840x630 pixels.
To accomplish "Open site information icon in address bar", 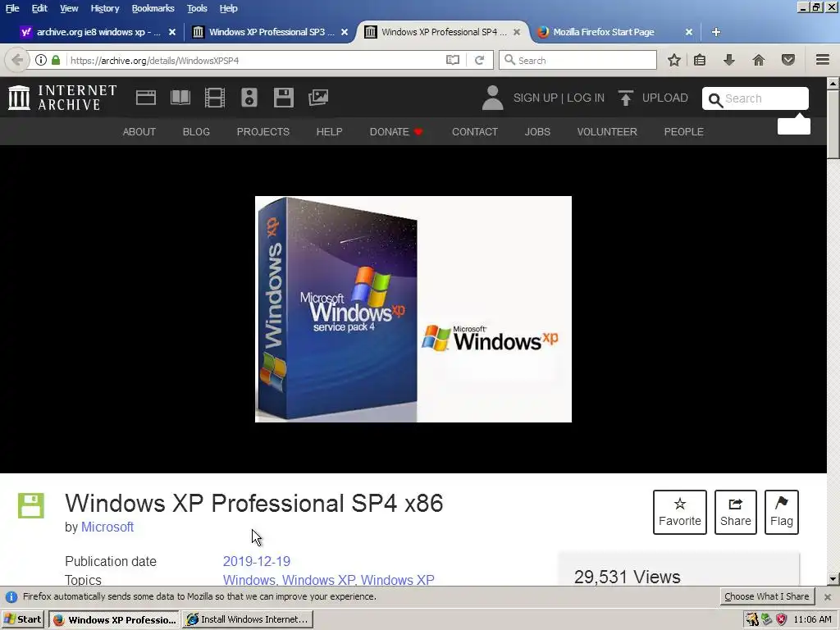I will [41, 60].
